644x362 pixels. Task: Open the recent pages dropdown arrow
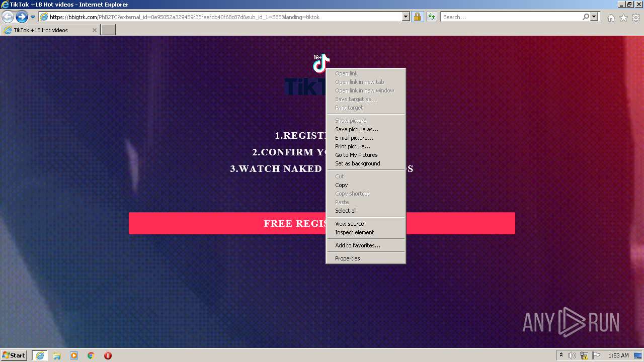[33, 17]
